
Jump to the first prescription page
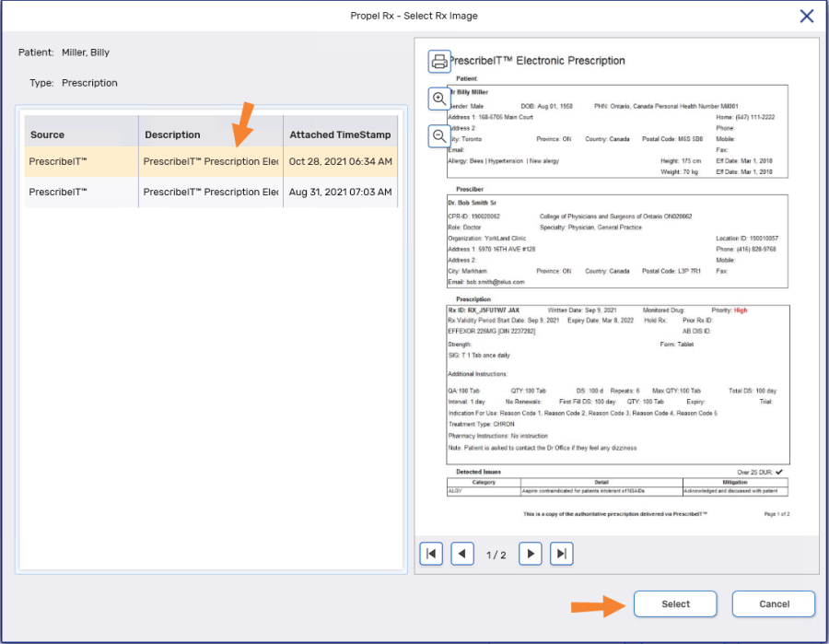point(430,553)
